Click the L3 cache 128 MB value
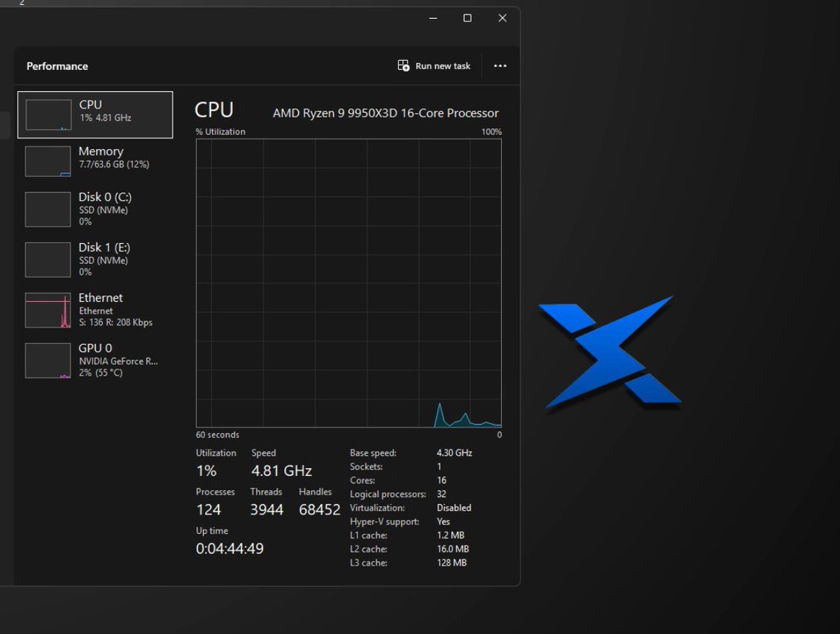The image size is (840, 634). [x=451, y=563]
